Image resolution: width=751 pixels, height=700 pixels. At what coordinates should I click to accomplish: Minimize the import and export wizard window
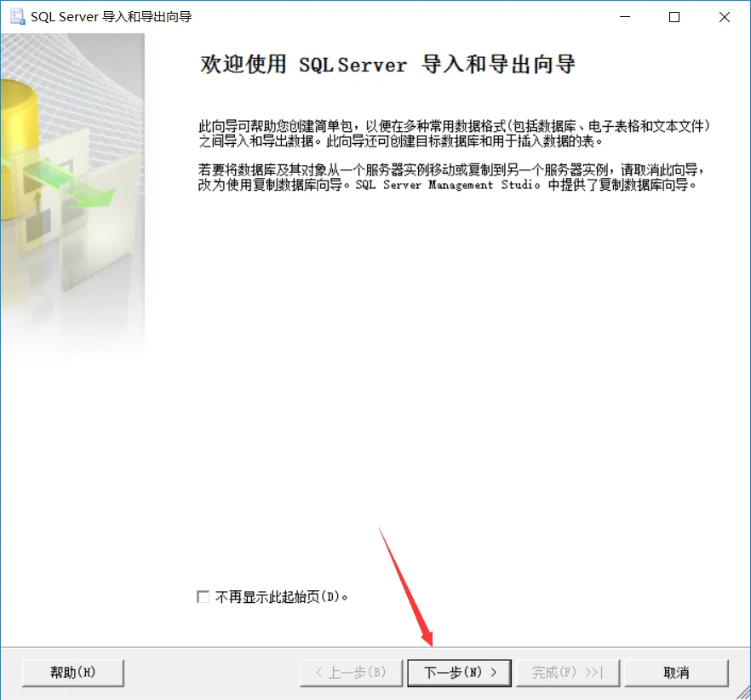tap(625, 17)
